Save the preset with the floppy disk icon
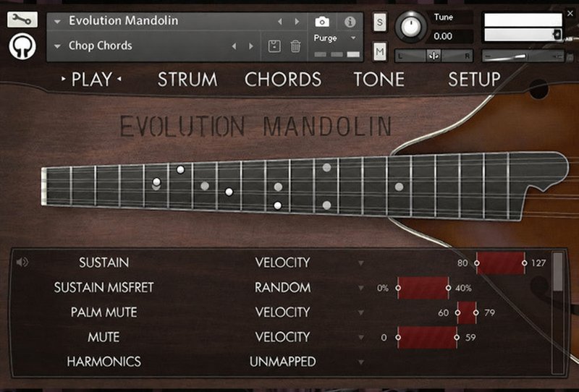The width and height of the screenshot is (579, 392). point(274,46)
